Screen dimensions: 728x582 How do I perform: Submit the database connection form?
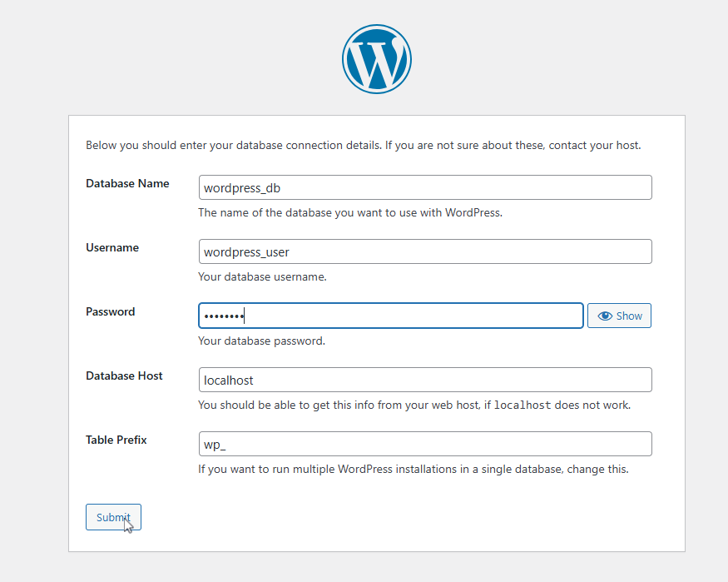(113, 517)
